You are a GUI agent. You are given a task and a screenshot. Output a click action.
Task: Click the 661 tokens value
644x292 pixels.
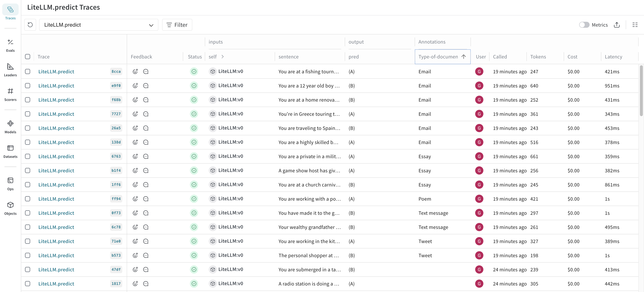tap(534, 156)
